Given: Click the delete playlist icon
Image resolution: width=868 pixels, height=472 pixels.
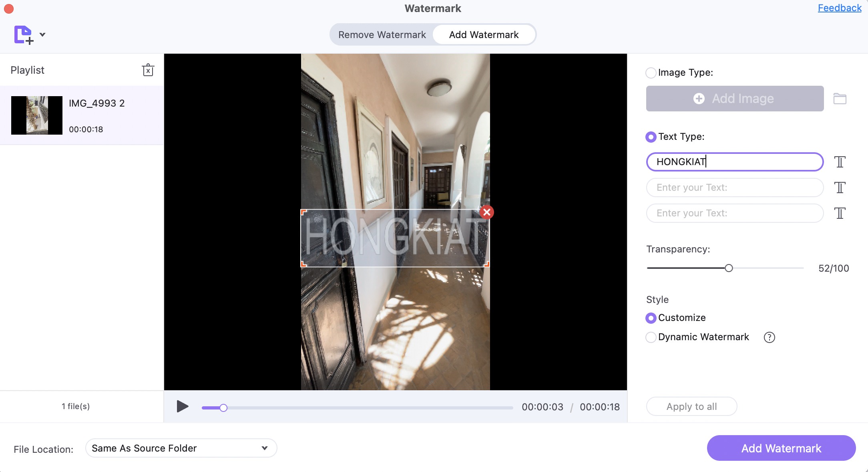Looking at the screenshot, I should tap(148, 70).
